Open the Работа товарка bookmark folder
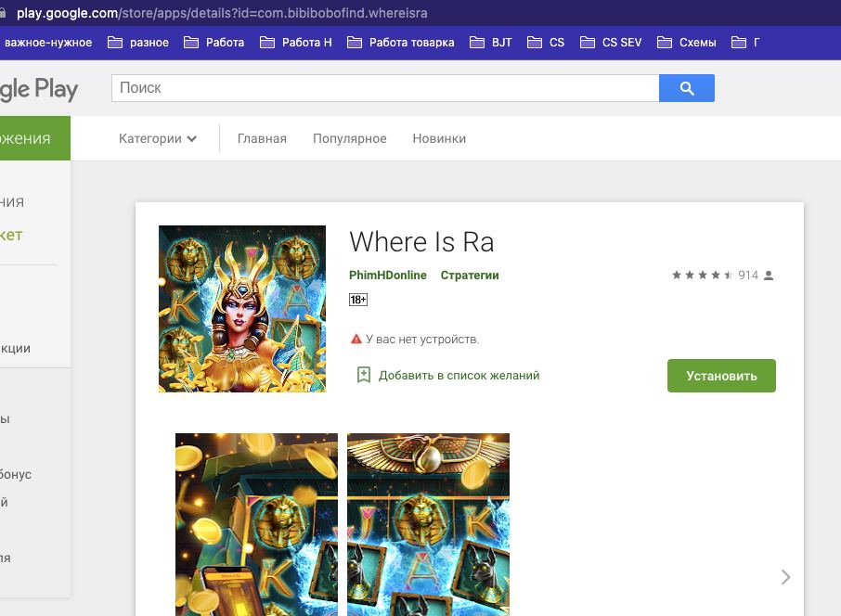841x616 pixels. click(401, 43)
